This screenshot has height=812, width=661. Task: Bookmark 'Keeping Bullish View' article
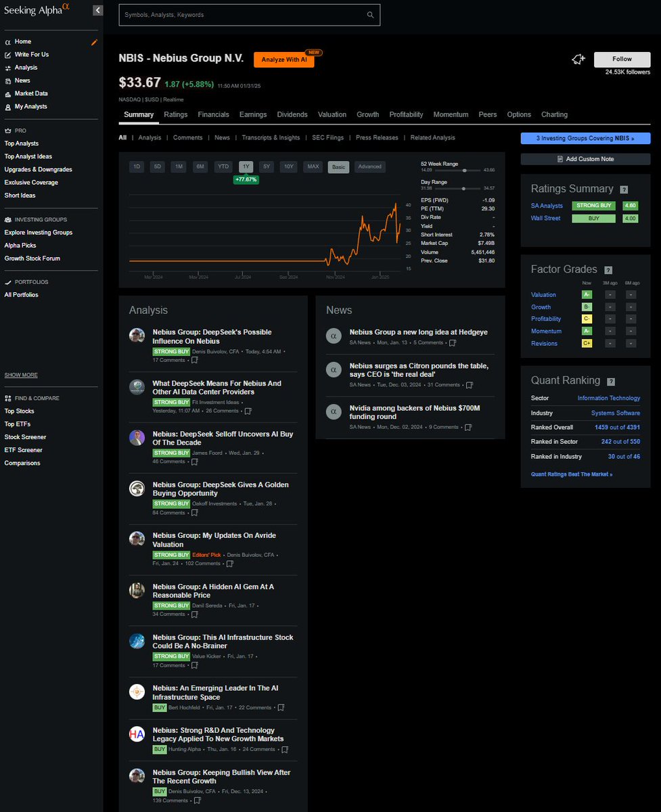pos(198,800)
